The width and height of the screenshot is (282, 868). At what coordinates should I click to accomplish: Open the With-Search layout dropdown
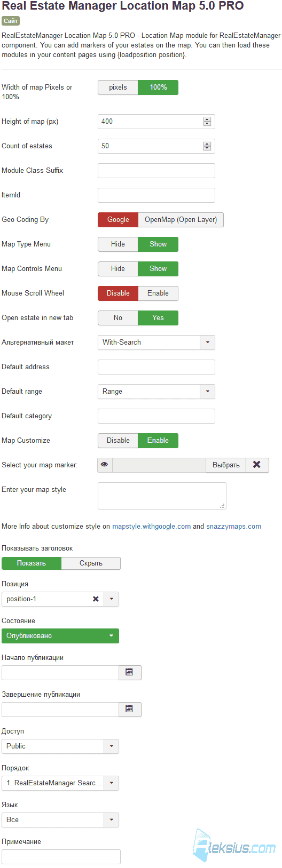click(156, 343)
